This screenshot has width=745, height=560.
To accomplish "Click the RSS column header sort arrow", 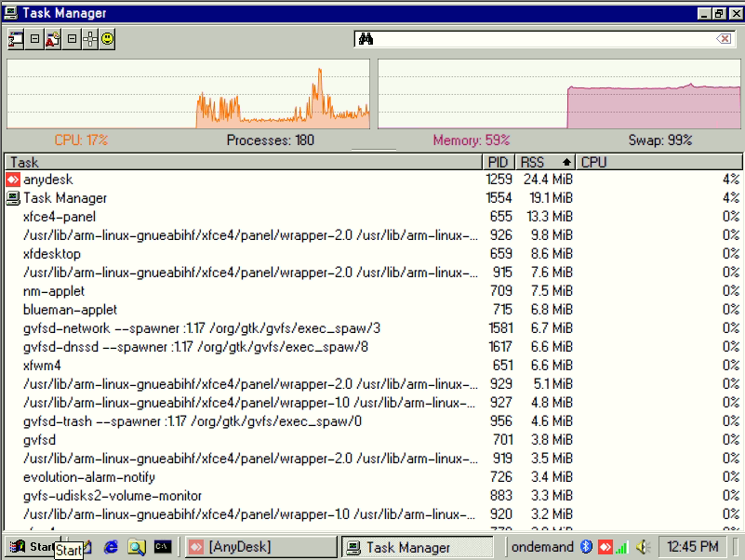I will click(566, 163).
